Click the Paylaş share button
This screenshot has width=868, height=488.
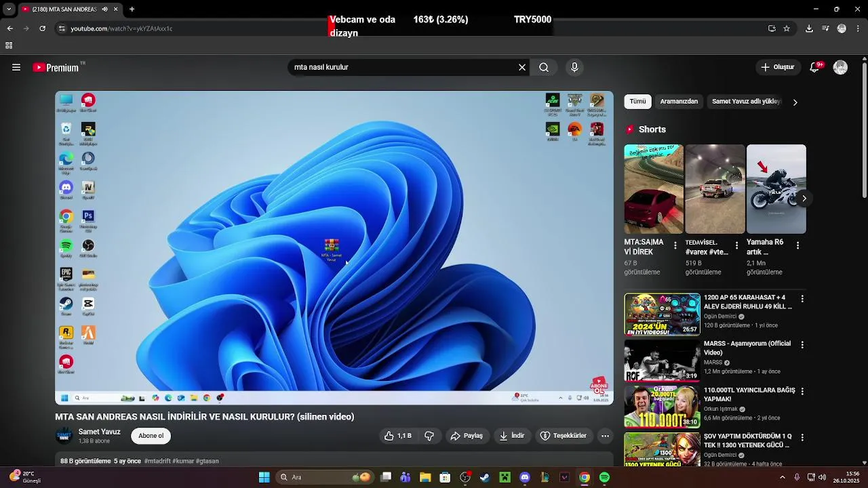(x=467, y=436)
